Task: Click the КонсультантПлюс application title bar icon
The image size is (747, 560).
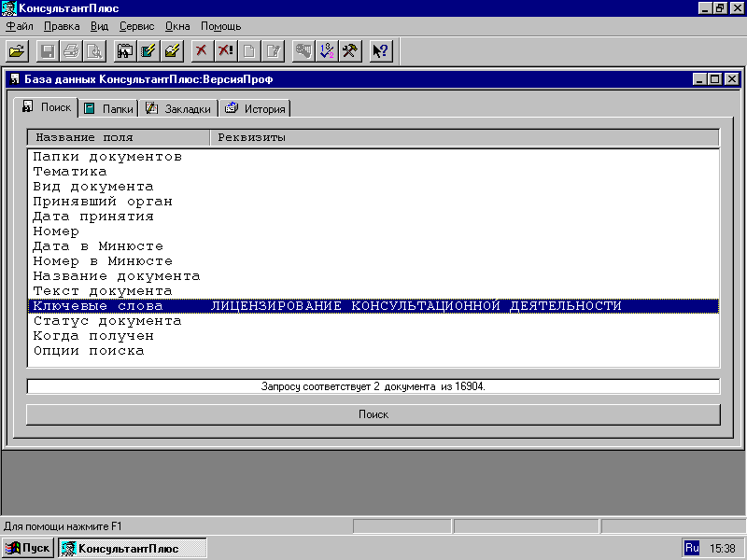Action: [x=9, y=8]
